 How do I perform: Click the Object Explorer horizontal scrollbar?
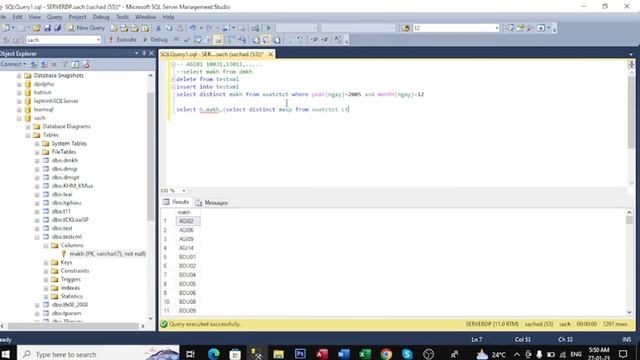coord(73,326)
